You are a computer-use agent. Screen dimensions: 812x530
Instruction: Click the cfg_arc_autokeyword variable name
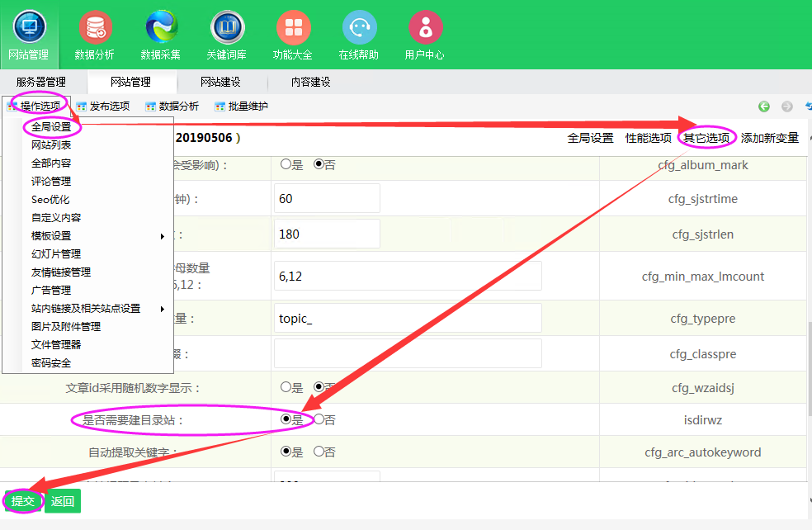[x=703, y=452]
